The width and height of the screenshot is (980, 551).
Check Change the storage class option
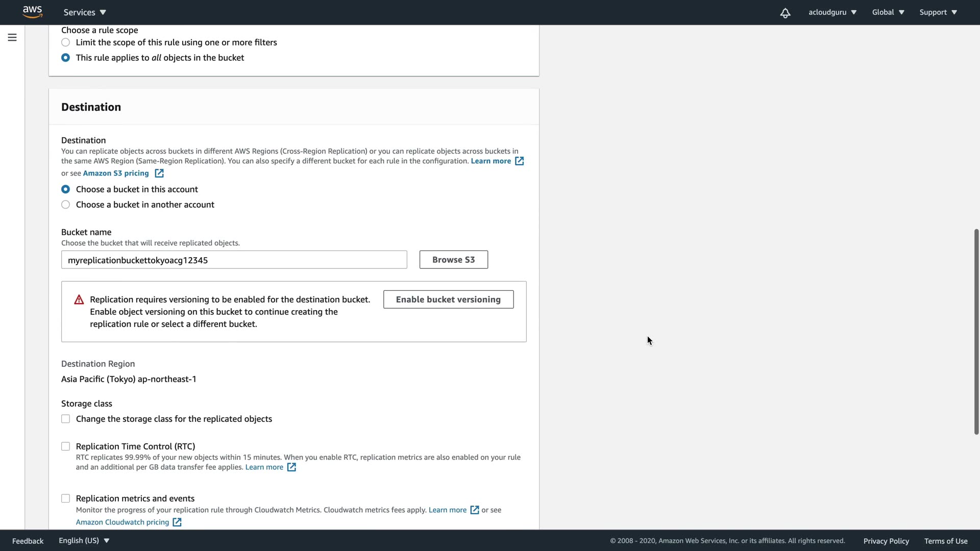(x=65, y=419)
